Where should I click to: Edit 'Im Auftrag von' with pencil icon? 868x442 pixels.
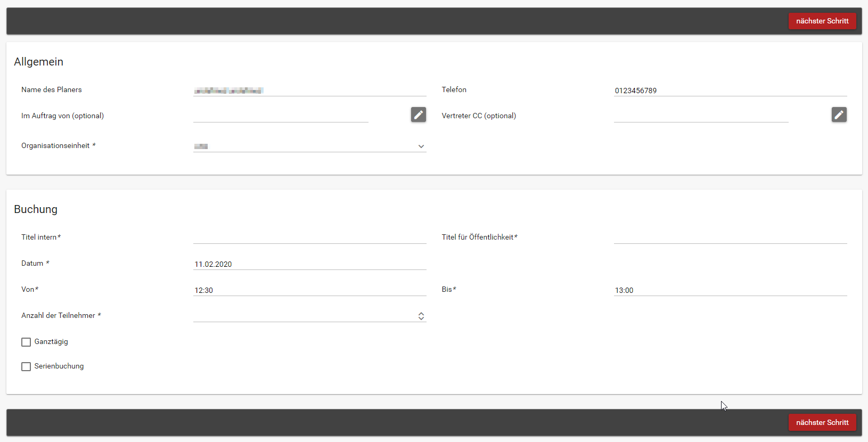tap(419, 114)
